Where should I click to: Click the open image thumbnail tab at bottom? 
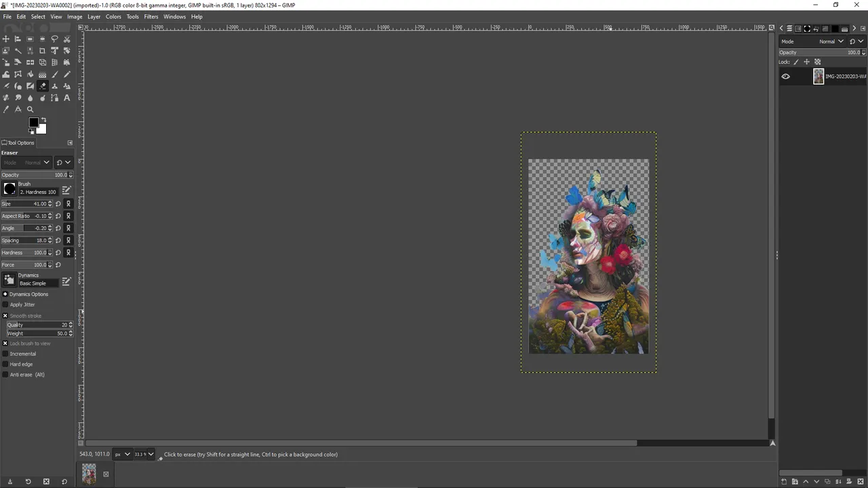pos(89,474)
